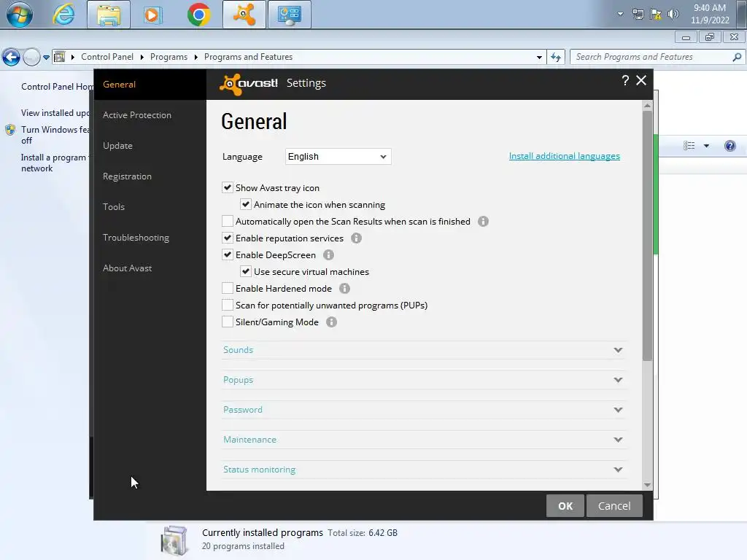This screenshot has height=560, width=747.
Task: Show info icon for DeepScreen
Action: point(329,254)
